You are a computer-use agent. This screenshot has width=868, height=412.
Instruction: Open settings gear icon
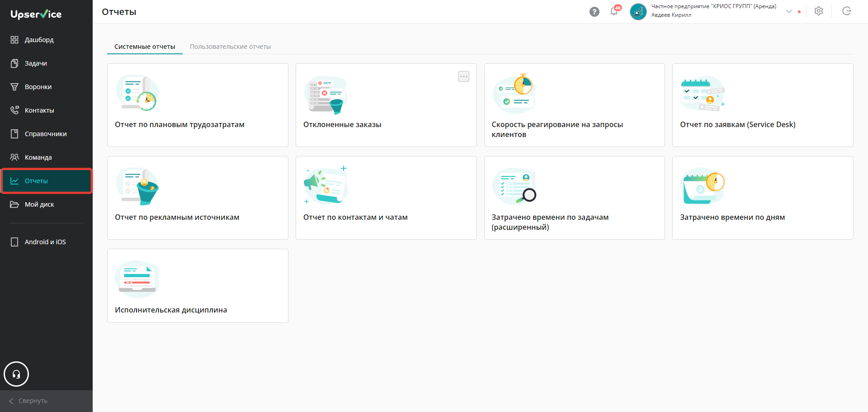pos(819,11)
